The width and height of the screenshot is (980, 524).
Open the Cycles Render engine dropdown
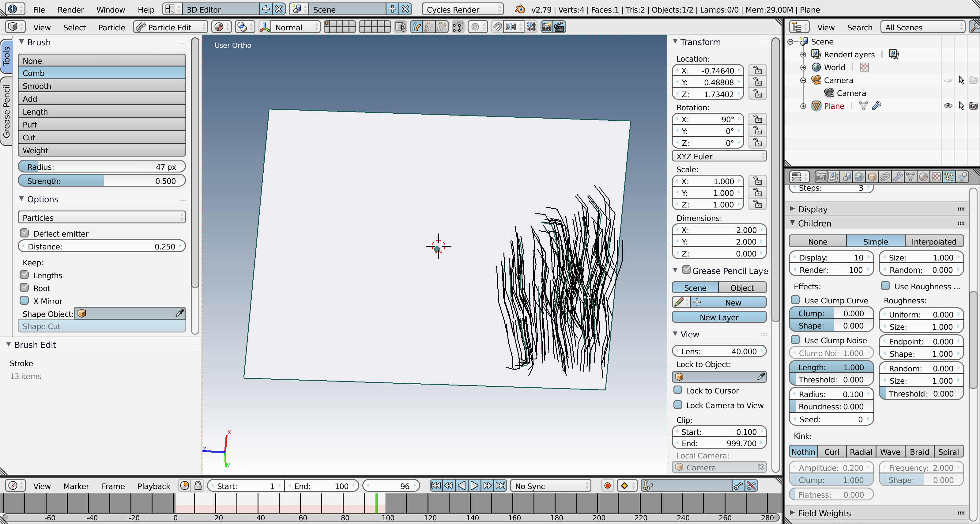click(463, 9)
